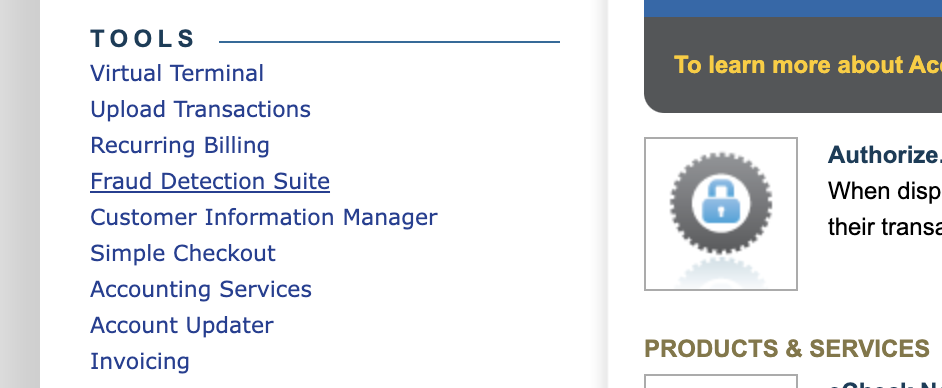This screenshot has width=942, height=388.
Task: Go to Account Updater
Action: (x=181, y=325)
